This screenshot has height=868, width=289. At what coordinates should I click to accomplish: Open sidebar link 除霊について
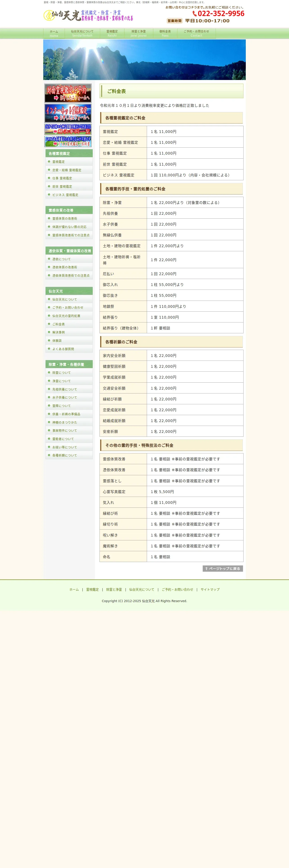coord(69,373)
